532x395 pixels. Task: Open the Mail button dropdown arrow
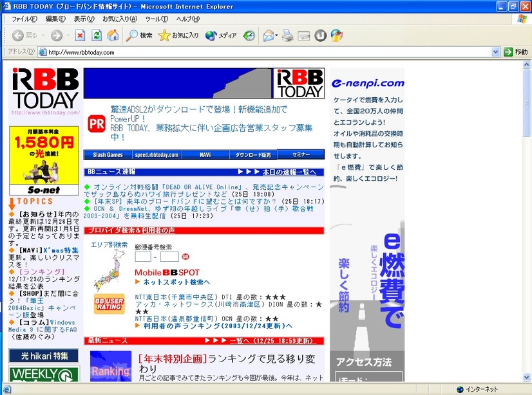click(276, 35)
